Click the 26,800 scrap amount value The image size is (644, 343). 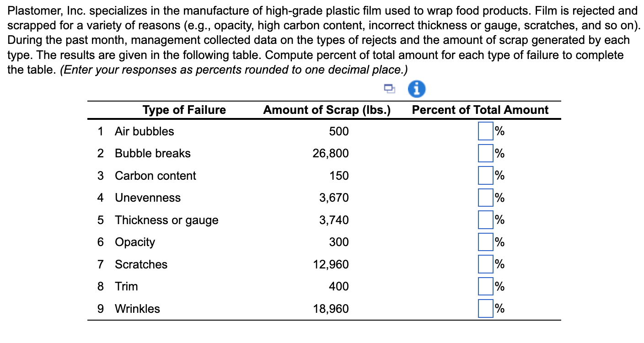(330, 153)
